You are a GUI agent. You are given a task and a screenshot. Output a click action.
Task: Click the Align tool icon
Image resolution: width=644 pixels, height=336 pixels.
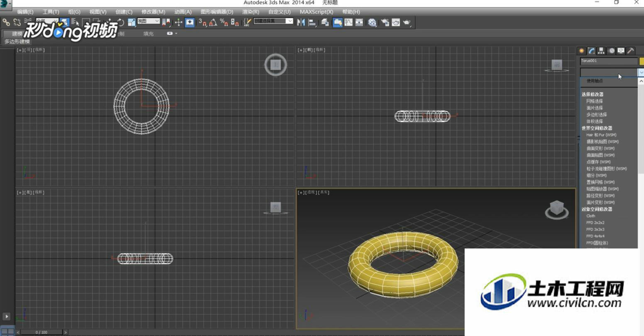pyautogui.click(x=313, y=22)
